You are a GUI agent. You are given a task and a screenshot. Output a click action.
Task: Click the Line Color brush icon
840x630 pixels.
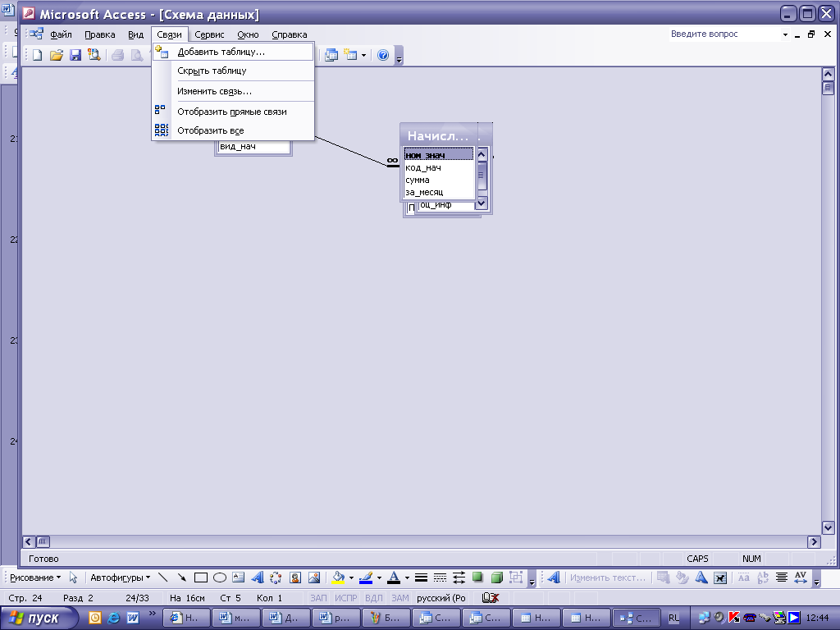366,577
